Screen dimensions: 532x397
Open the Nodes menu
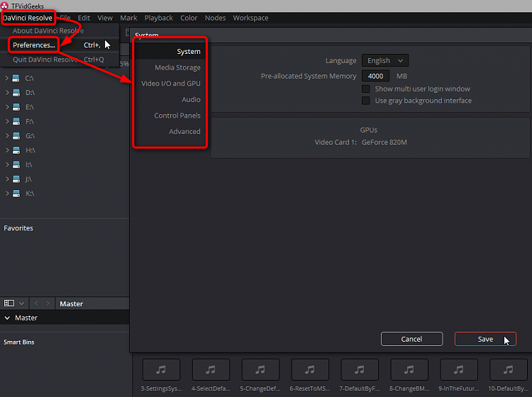[215, 18]
